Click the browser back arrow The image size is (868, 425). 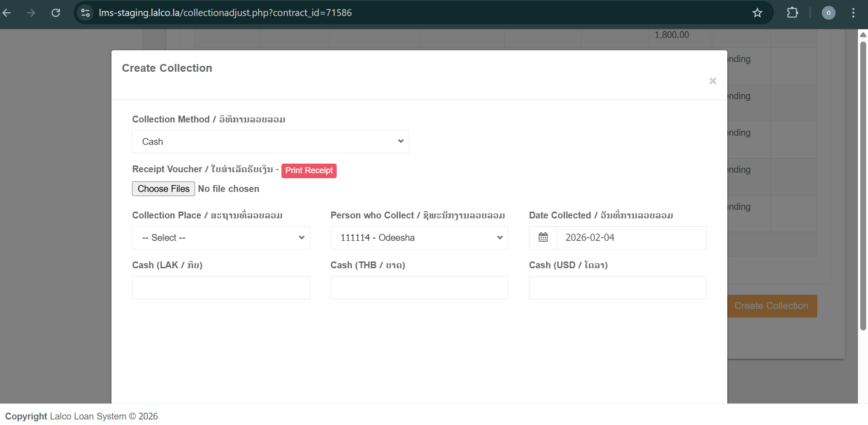click(7, 13)
